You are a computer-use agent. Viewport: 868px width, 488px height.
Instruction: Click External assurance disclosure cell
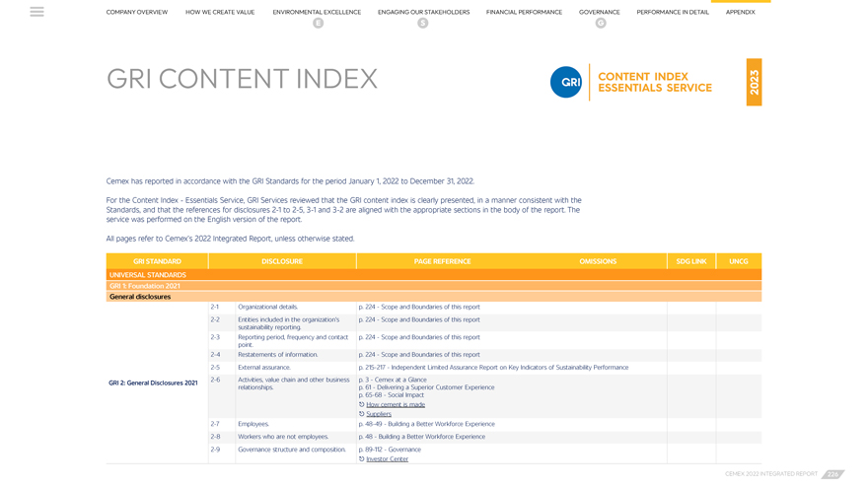[264, 368]
